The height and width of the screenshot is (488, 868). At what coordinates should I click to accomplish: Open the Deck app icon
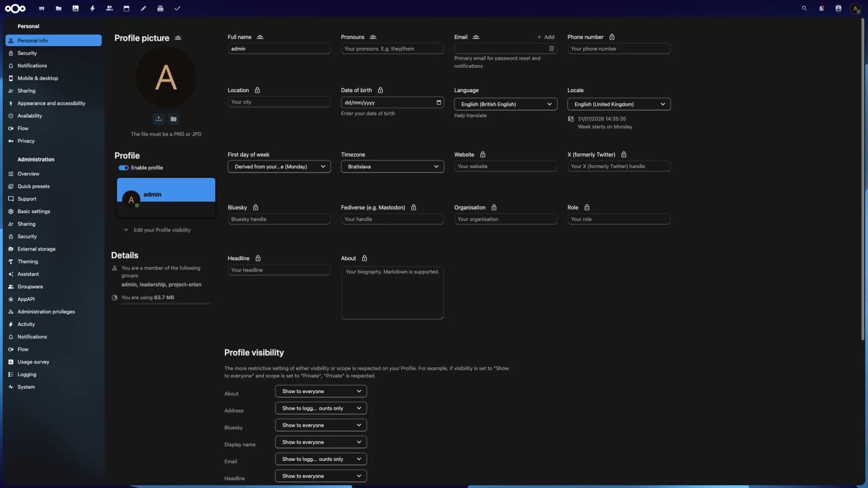(x=160, y=8)
